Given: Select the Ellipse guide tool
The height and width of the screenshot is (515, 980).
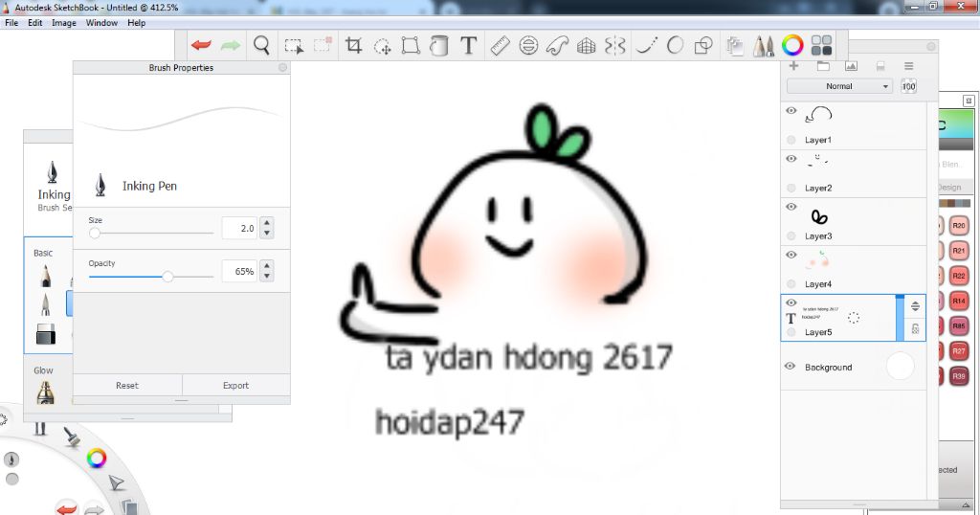Looking at the screenshot, I should [528, 46].
